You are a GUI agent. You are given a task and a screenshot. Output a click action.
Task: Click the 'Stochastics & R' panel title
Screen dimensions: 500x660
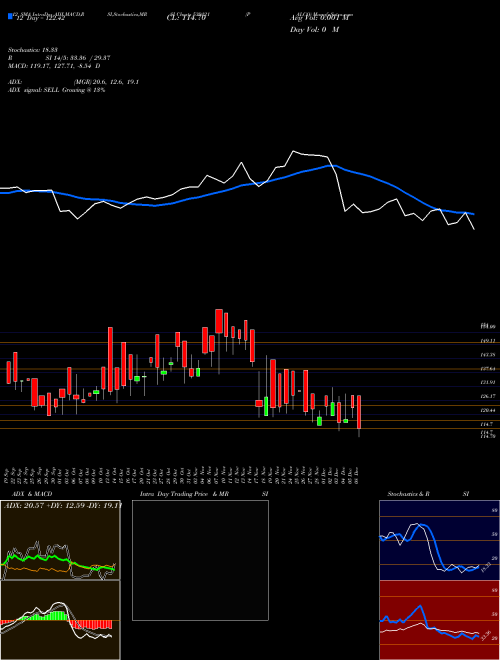pos(408,494)
